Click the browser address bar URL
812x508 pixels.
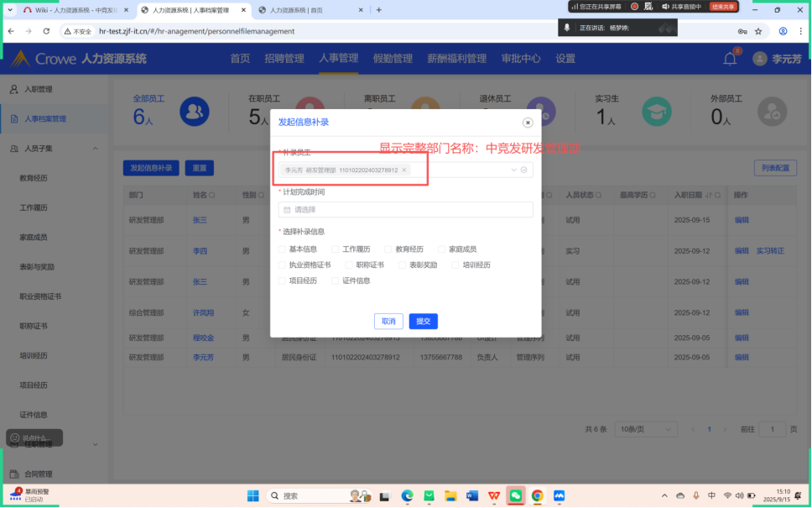click(x=197, y=31)
